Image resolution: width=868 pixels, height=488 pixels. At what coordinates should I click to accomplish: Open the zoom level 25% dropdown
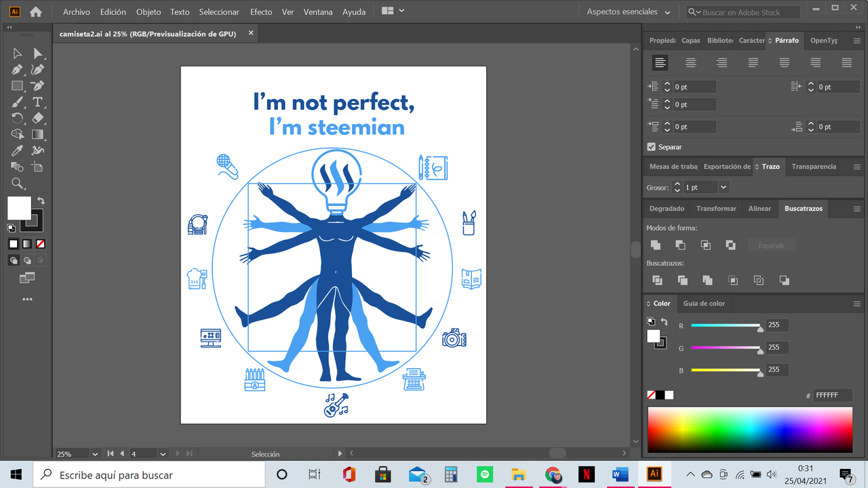pyautogui.click(x=94, y=454)
